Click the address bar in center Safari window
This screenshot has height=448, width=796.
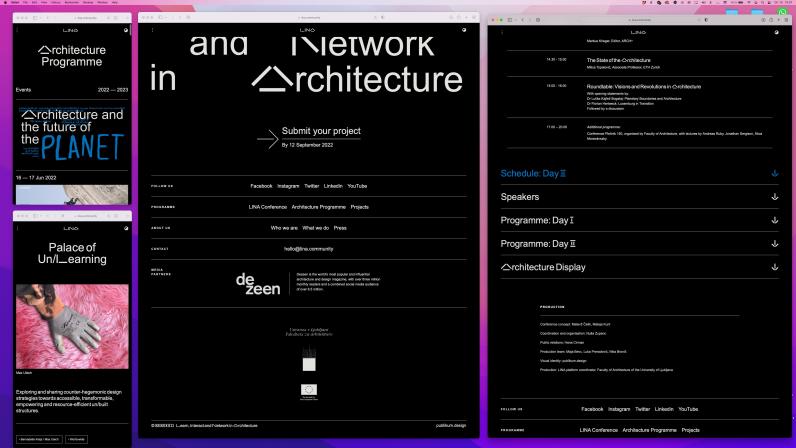click(309, 17)
